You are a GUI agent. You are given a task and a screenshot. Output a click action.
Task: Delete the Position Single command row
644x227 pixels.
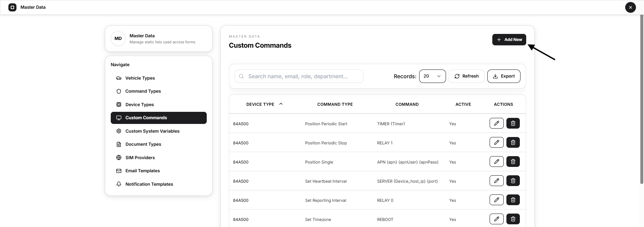513,162
